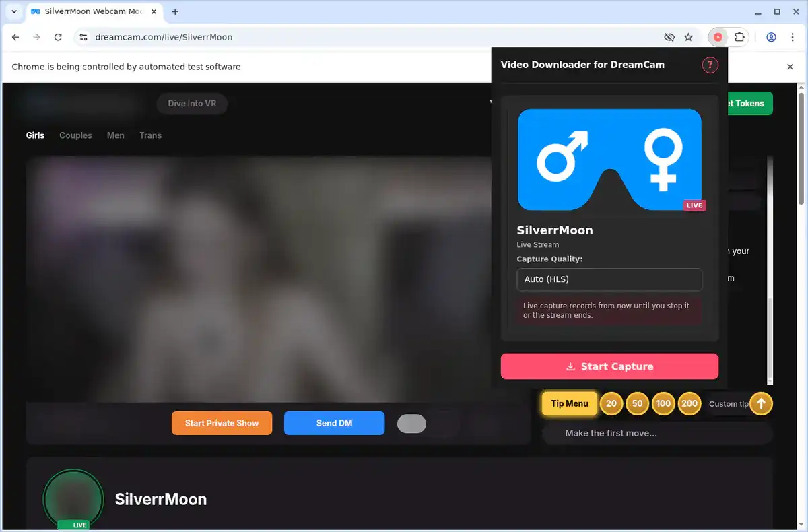Screen dimensions: 808x532
Task: Click the forward navigation arrow
Action: tap(36, 37)
